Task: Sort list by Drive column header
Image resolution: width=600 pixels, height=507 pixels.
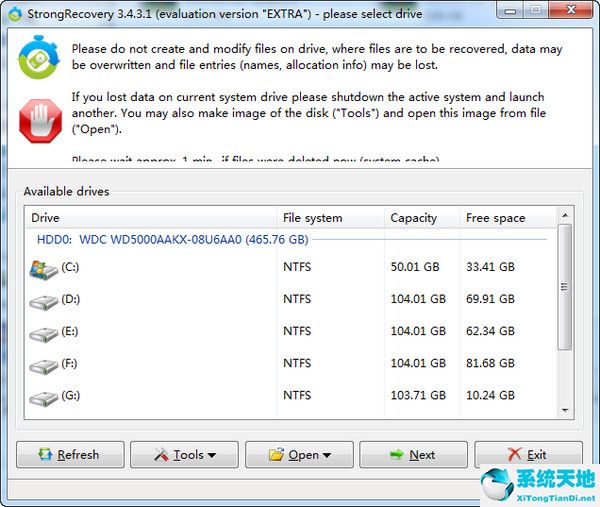Action: pyautogui.click(x=150, y=218)
